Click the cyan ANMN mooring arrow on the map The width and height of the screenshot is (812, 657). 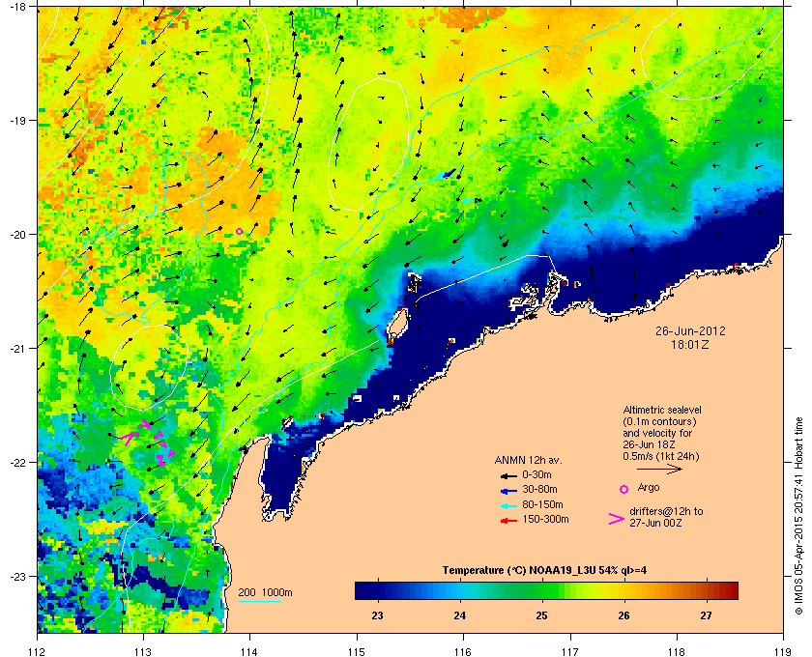point(470,201)
